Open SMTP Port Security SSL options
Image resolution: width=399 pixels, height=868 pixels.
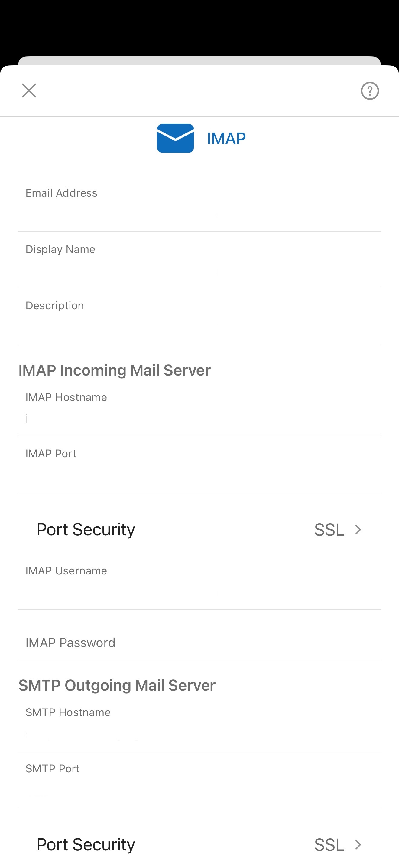(199, 844)
